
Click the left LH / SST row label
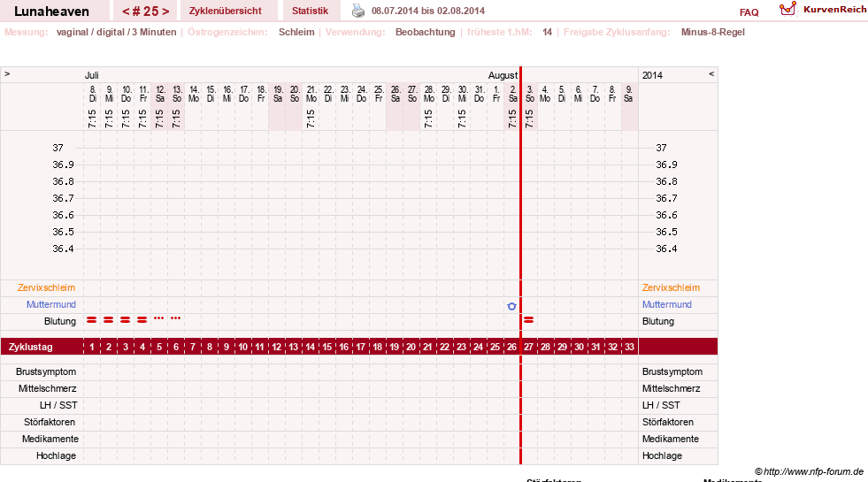pyautogui.click(x=58, y=405)
